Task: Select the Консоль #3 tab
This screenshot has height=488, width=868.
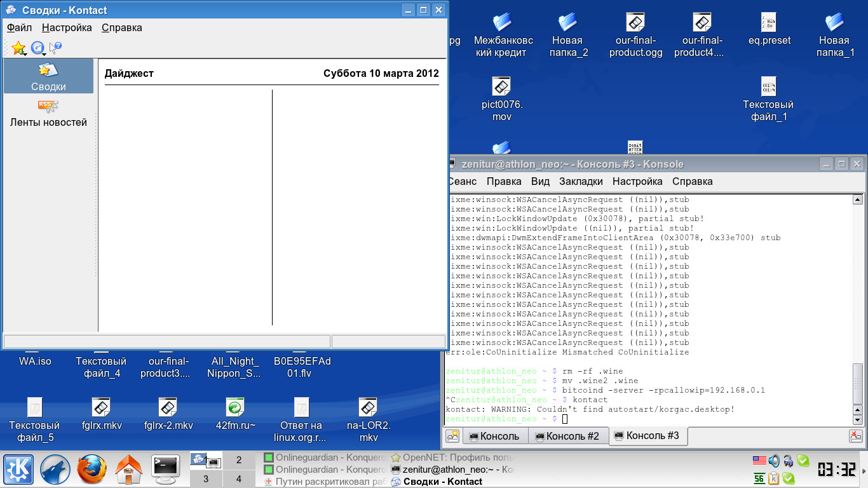Action: point(648,436)
